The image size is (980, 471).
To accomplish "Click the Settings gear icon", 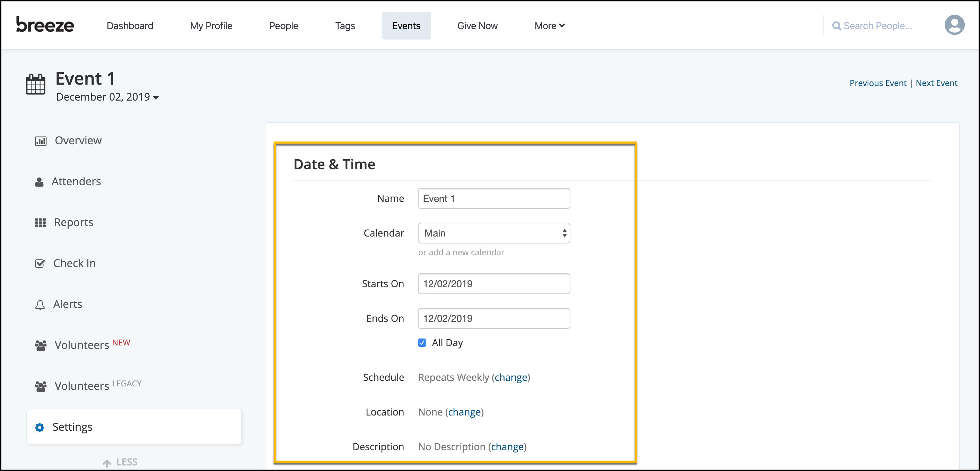I will pyautogui.click(x=40, y=427).
